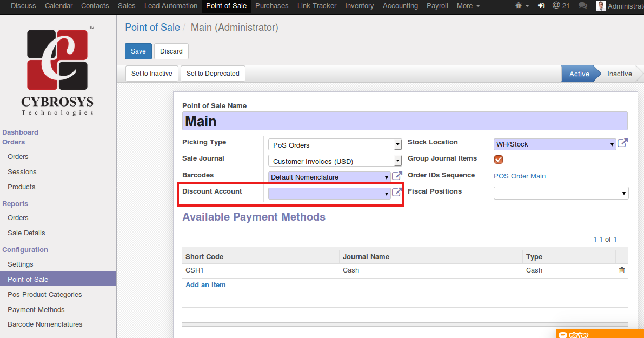Open the @ 21 mentions inbox
Screen dimensions: 644x338
[x=561, y=6]
